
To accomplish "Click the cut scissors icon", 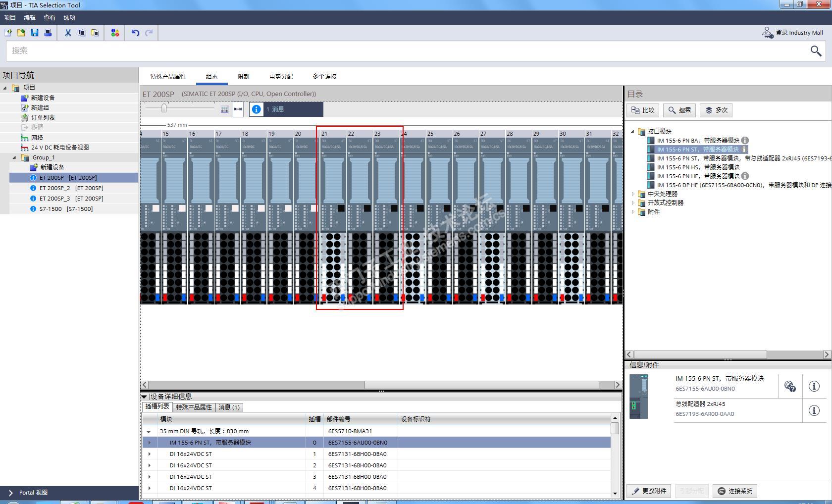I will coord(68,33).
